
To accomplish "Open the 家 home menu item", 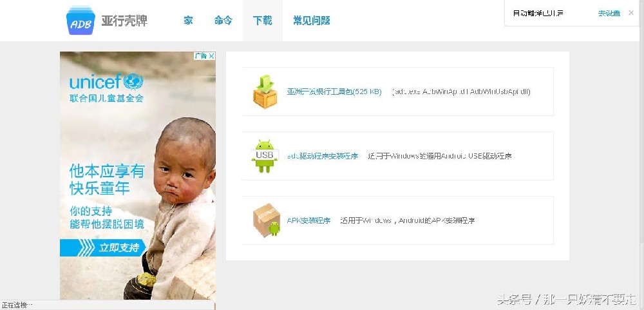I will point(188,21).
